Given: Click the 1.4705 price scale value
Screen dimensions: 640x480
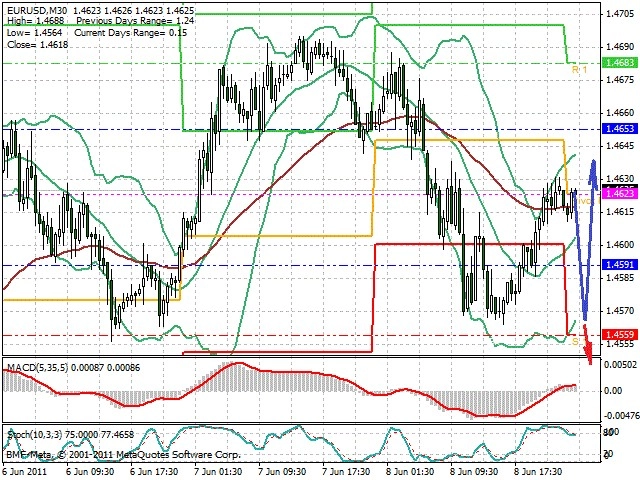Looking at the screenshot, I should click(620, 14).
